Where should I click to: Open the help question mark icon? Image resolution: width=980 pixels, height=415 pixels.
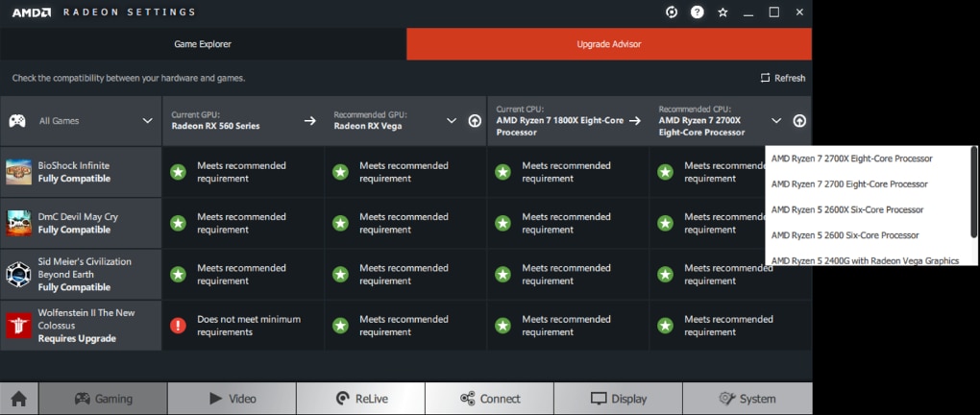click(697, 12)
